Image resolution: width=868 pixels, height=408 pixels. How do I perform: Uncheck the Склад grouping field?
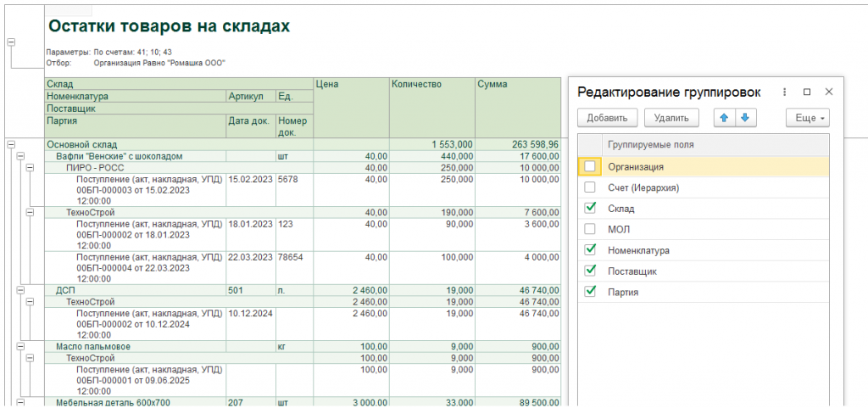click(590, 208)
